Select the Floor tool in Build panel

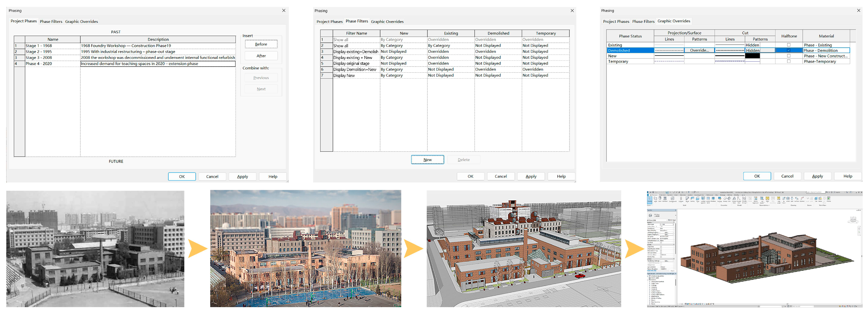tap(698, 199)
